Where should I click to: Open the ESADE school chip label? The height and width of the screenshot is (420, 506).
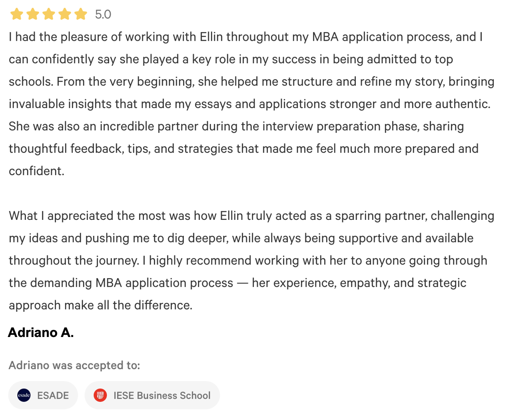tap(53, 395)
